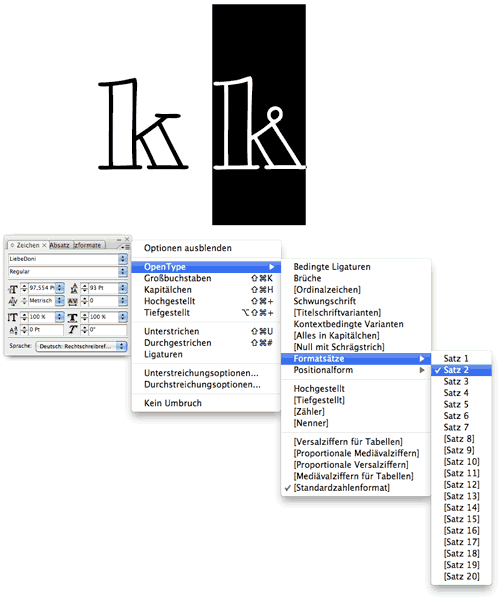
Task: Switch to the Absatz tab
Action: coord(60,246)
